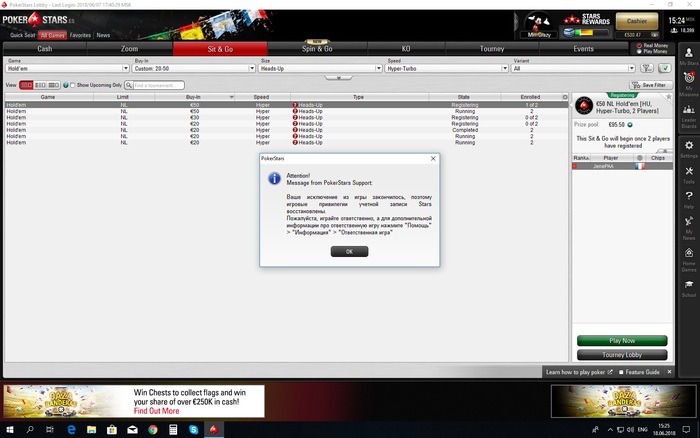Open News in top menu
700x438 pixels.
(x=103, y=35)
